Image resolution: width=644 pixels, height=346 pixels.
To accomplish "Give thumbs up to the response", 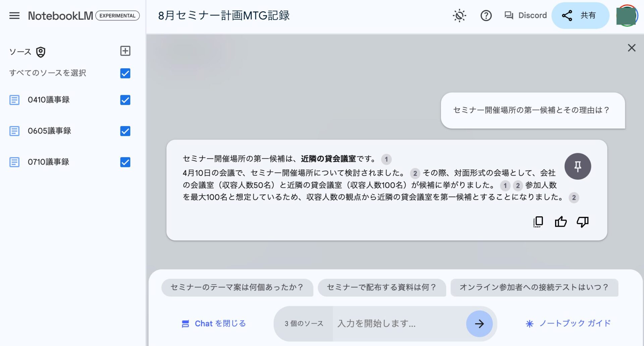I will [560, 222].
